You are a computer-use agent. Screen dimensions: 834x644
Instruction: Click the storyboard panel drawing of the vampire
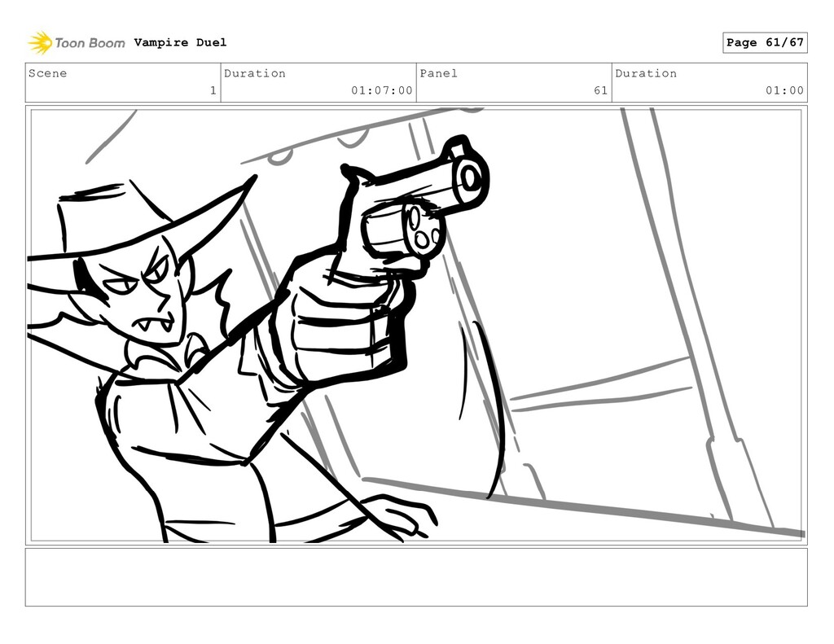[416, 326]
